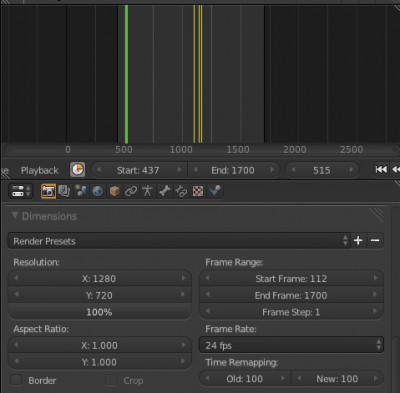Open the 24 fps frame rate dropdown
Screen dimensions: 400x393
[x=291, y=345]
